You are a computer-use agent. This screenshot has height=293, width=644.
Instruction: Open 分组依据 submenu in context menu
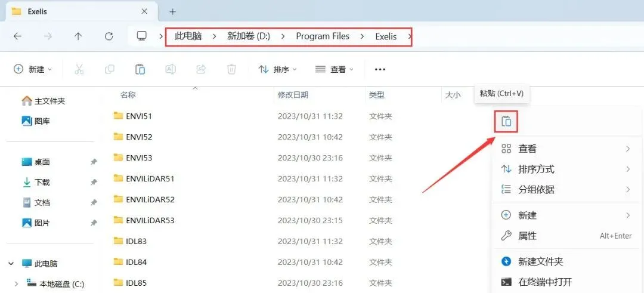(x=566, y=189)
